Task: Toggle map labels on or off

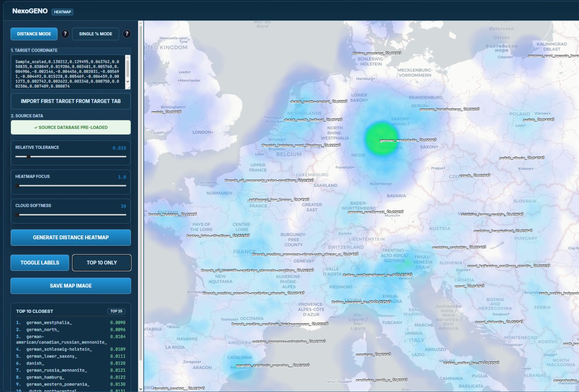Action: (40, 263)
